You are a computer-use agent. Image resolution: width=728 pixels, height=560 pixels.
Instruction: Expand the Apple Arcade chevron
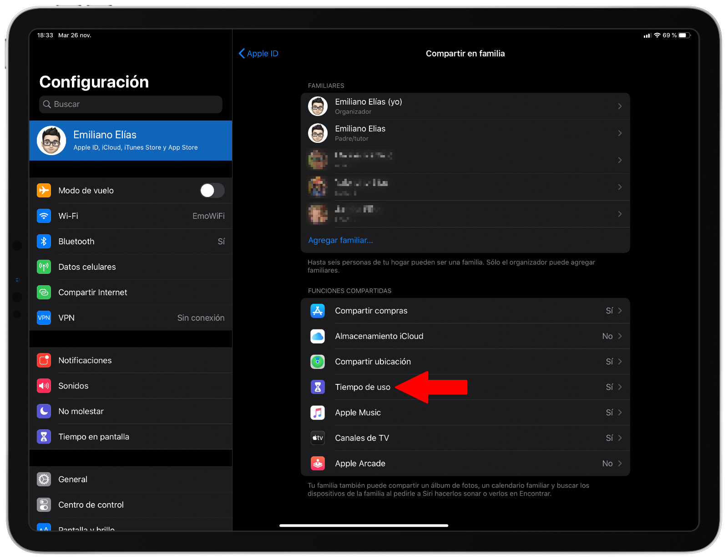click(x=620, y=464)
